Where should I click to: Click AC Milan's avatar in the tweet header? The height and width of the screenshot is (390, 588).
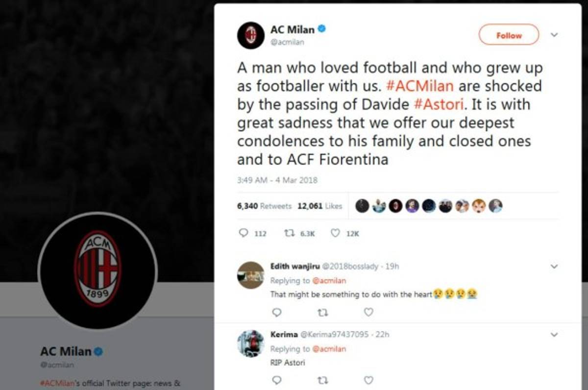[x=251, y=35]
